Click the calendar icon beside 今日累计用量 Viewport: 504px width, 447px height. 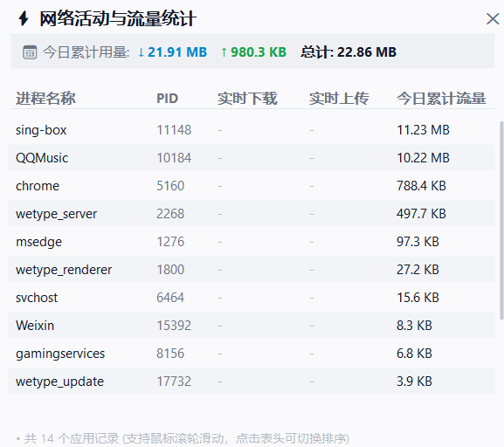point(30,52)
